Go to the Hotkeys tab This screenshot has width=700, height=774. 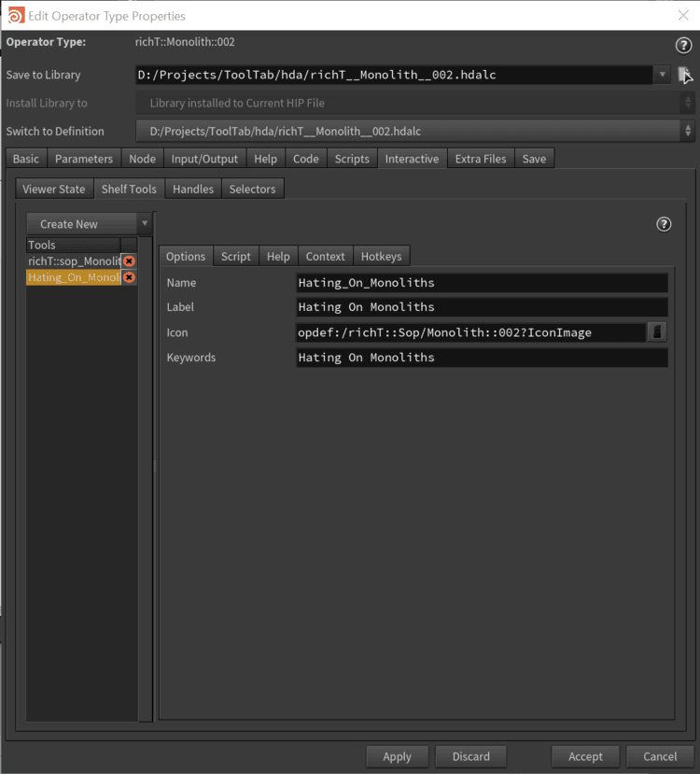[381, 256]
